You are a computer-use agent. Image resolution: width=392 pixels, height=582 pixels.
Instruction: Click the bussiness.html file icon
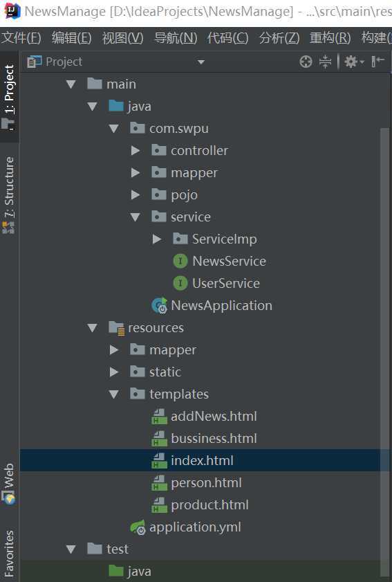(x=159, y=439)
